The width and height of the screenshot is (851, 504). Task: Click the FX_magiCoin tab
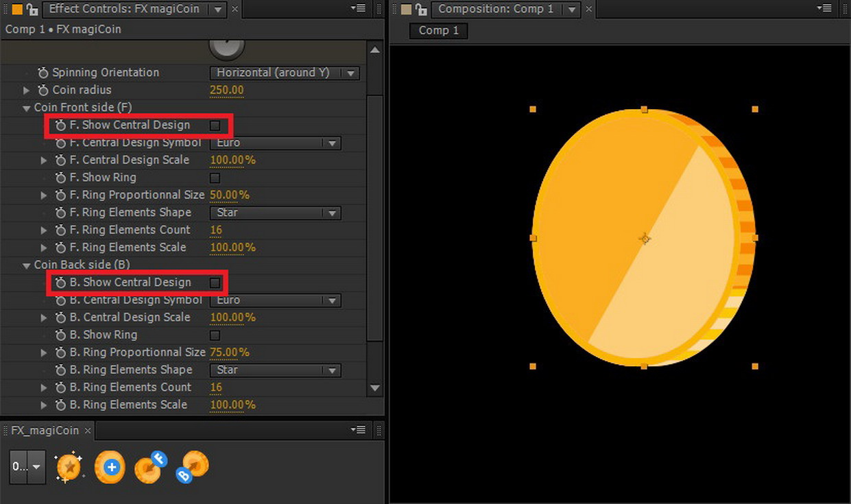coord(46,430)
